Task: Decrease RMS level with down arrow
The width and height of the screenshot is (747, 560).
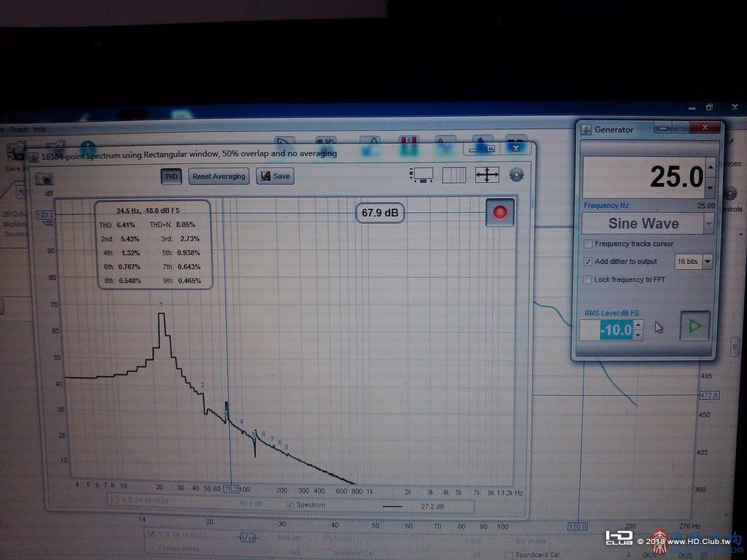Action: [638, 335]
